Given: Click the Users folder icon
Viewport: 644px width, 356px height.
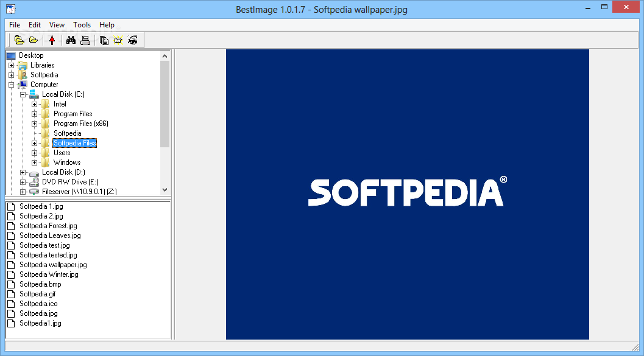Looking at the screenshot, I should coord(46,153).
